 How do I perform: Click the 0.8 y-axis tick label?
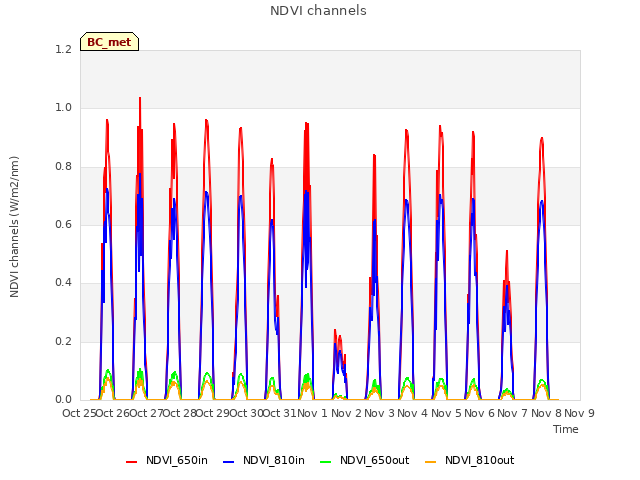(64, 167)
